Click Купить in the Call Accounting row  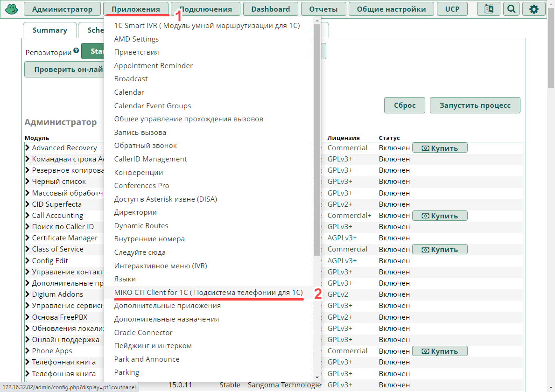pyautogui.click(x=439, y=216)
